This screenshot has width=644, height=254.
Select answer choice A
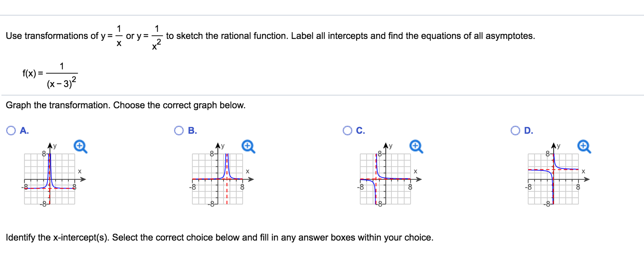[x=10, y=130]
